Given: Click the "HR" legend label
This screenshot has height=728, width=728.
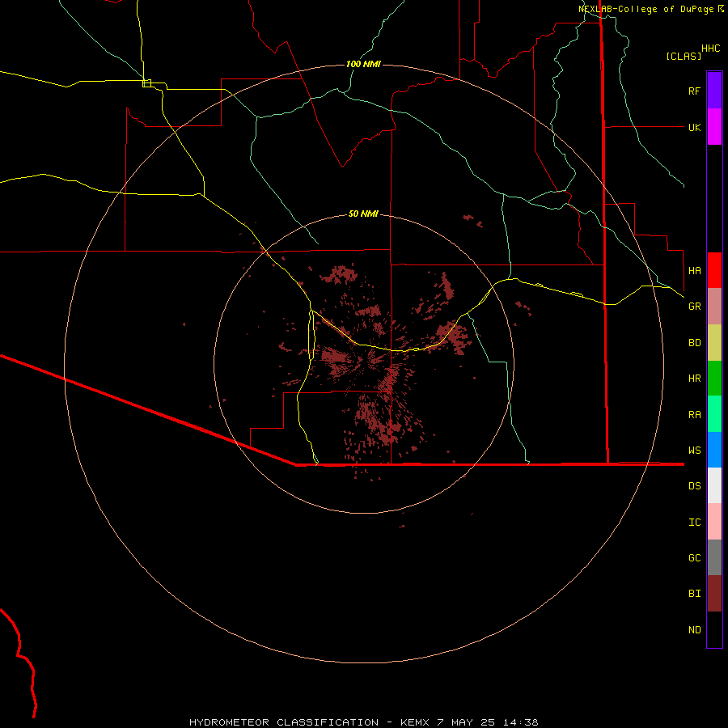Looking at the screenshot, I should click(x=694, y=379).
